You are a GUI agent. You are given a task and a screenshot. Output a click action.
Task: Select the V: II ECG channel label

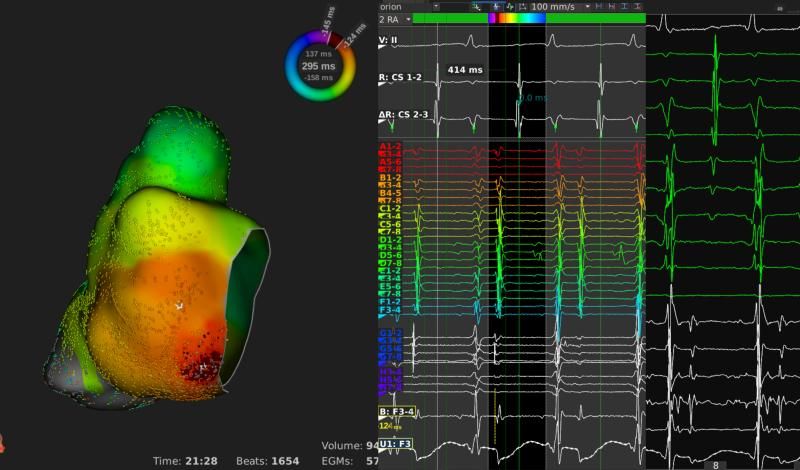pos(388,40)
